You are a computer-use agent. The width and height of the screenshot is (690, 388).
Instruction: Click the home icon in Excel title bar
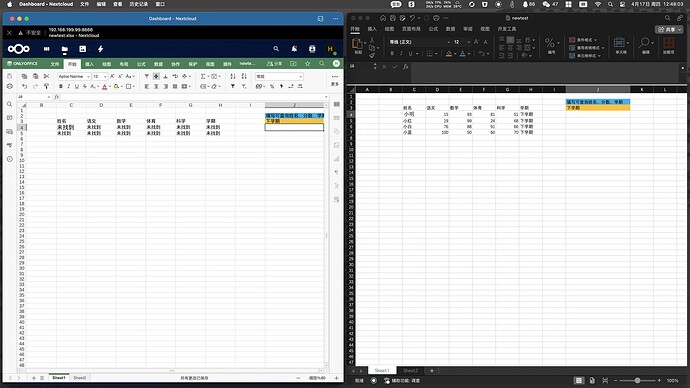coord(383,18)
